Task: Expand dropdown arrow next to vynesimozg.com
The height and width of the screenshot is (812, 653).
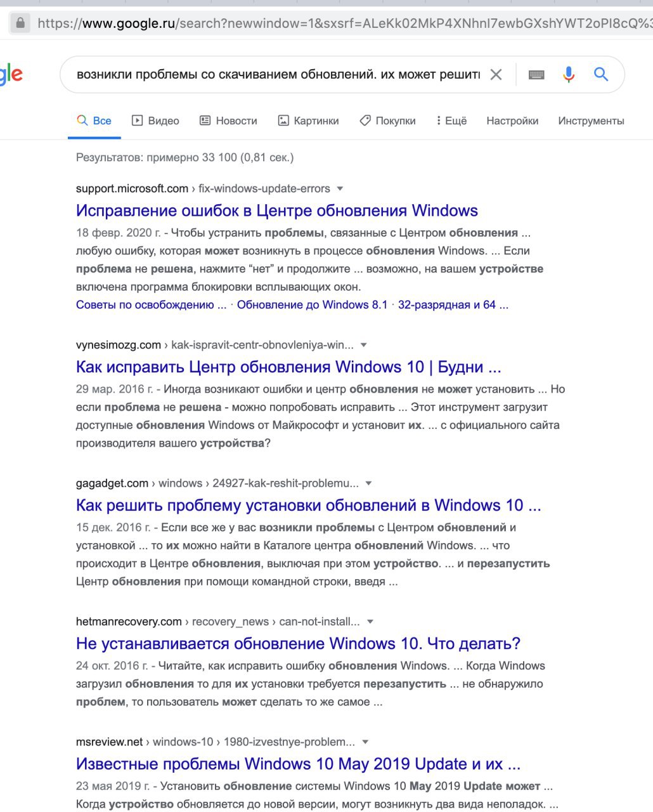Action: point(363,345)
